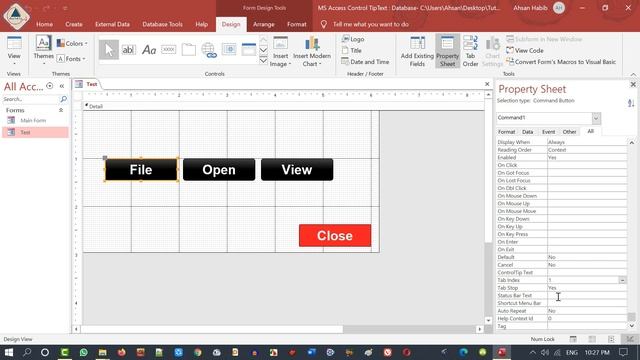Click the Status Bar Text value field

point(587,296)
